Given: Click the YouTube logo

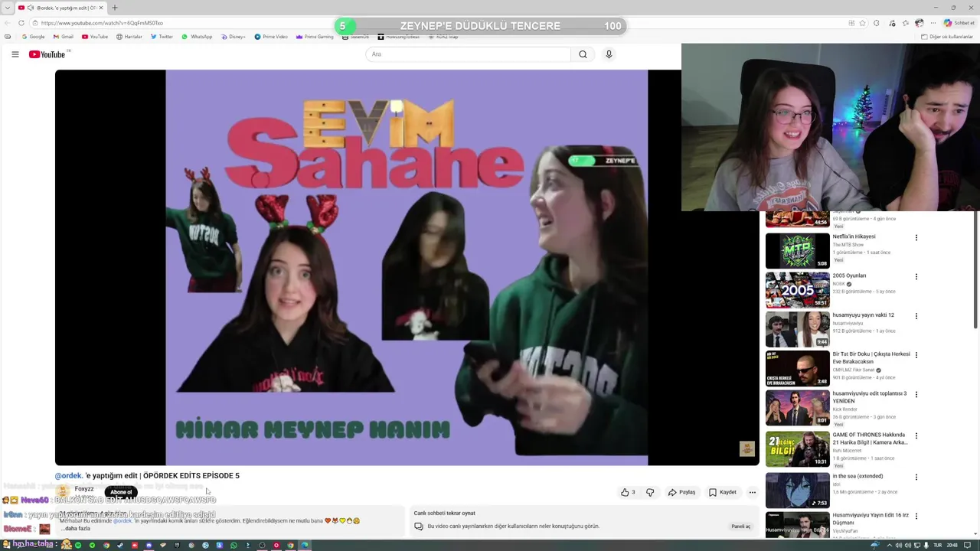Looking at the screenshot, I should click(x=47, y=54).
